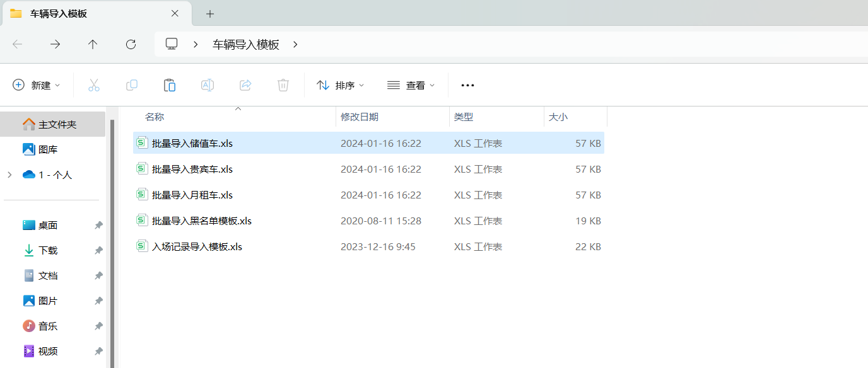The height and width of the screenshot is (368, 868).
Task: Click the pin icon beside 下载
Action: [98, 250]
